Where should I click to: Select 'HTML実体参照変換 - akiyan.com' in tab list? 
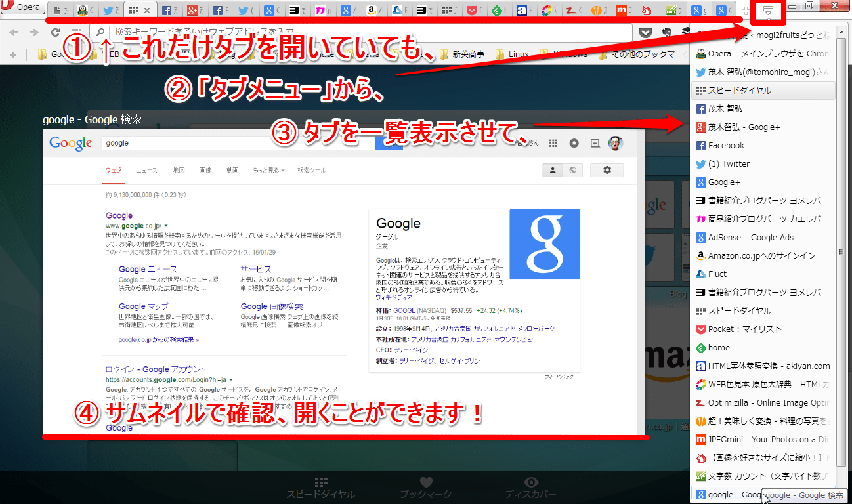pos(763,366)
